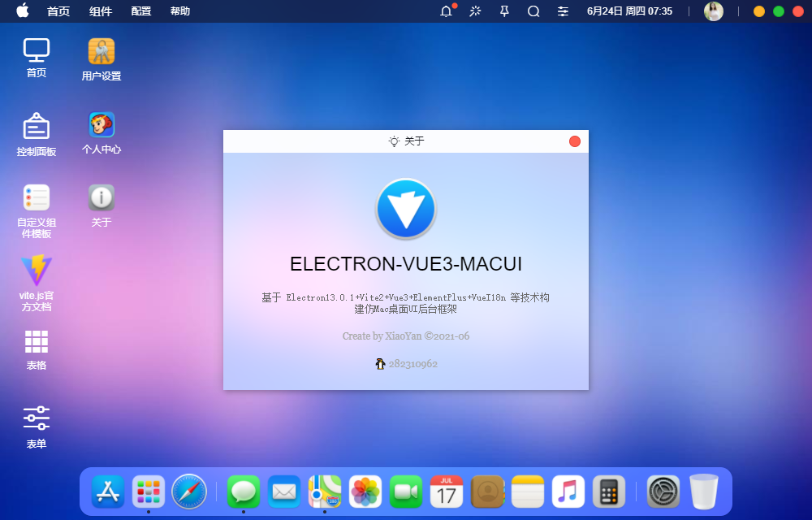Open the Apple logo menu

pos(22,11)
